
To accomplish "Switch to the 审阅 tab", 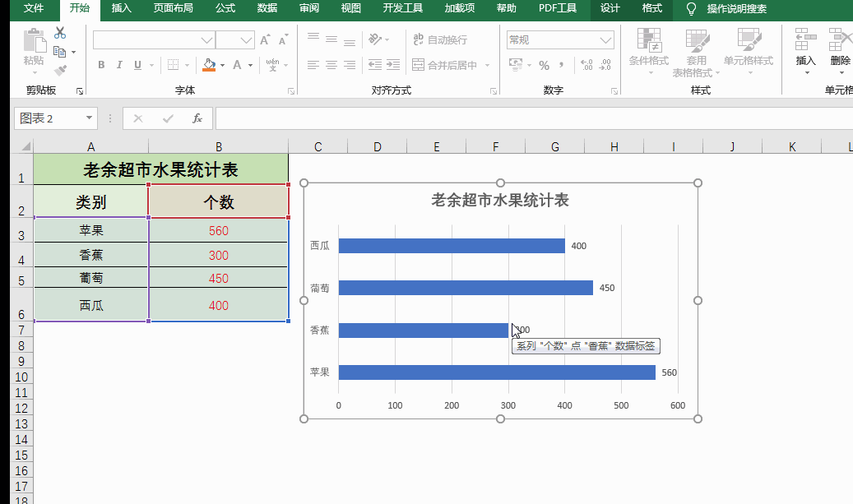I will [x=309, y=8].
